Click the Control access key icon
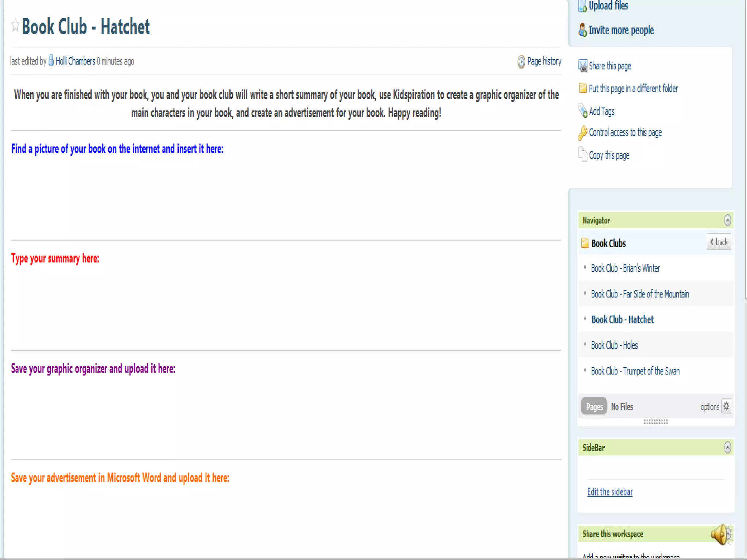 coord(582,133)
